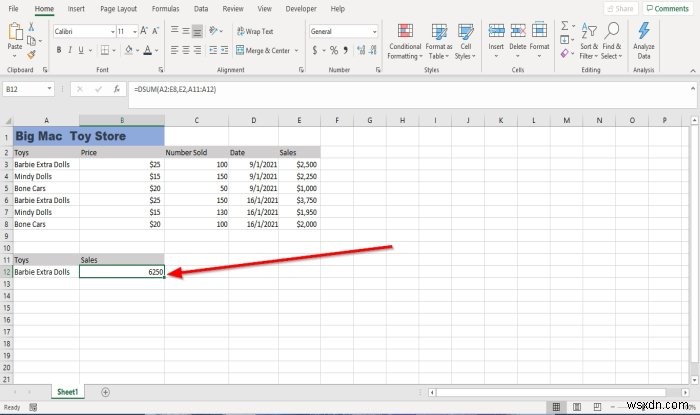This screenshot has height=415, width=700.
Task: Switch to the Page Layout tab
Action: click(x=118, y=8)
